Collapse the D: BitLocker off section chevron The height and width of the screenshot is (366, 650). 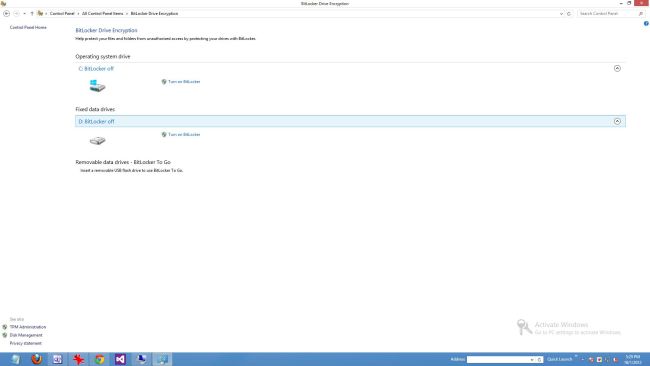(617, 121)
